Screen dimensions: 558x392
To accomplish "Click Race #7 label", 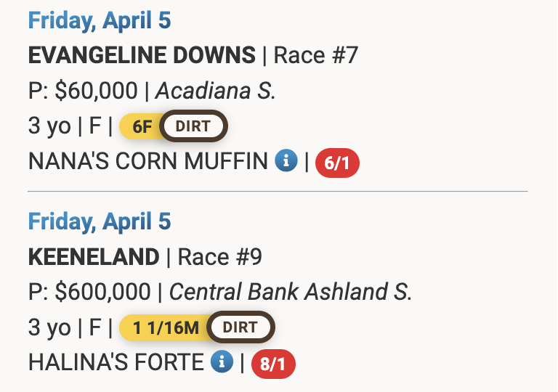I will (317, 55).
